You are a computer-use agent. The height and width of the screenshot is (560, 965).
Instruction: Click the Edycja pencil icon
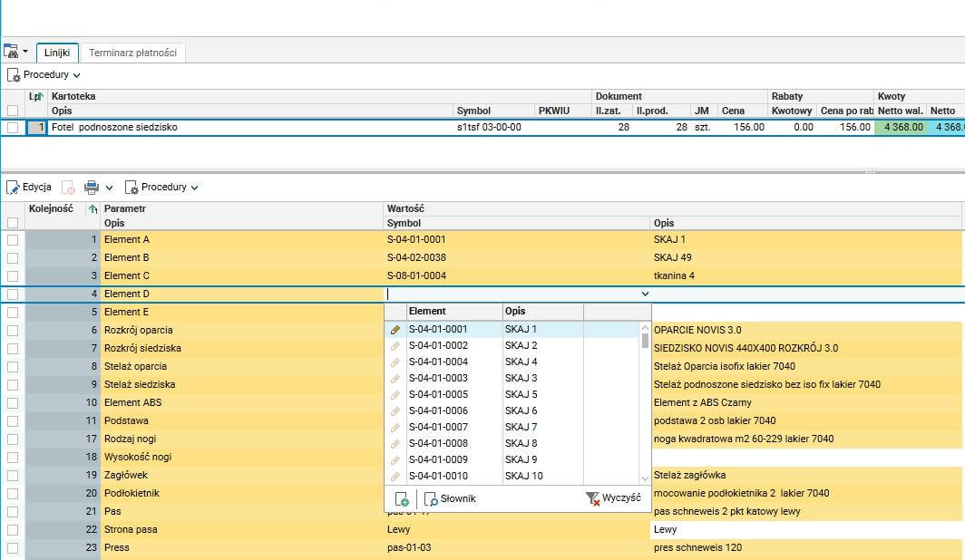(x=13, y=188)
